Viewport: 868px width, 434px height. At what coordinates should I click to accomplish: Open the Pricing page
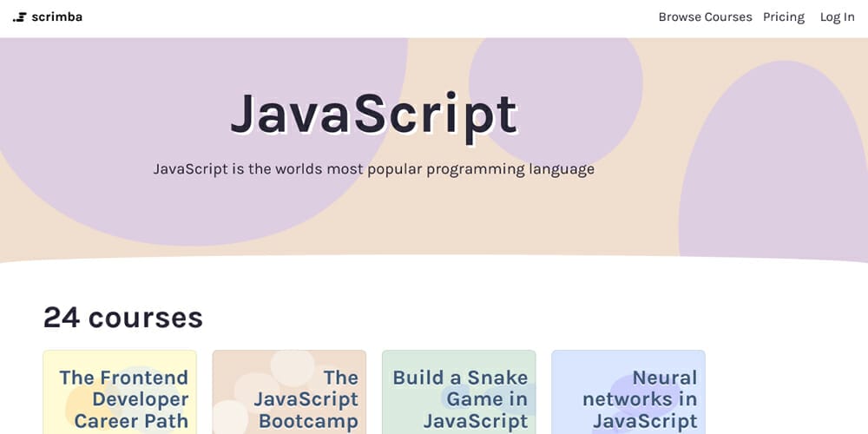tap(783, 17)
